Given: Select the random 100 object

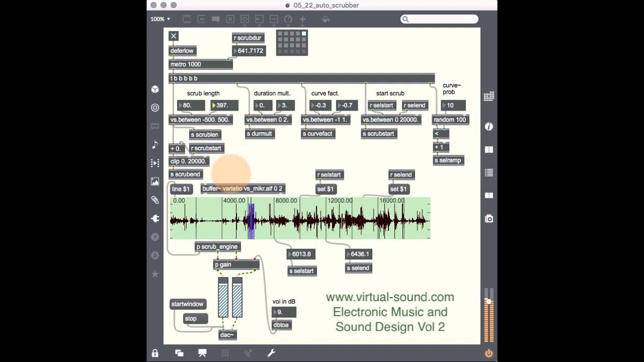Looking at the screenshot, I should 451,120.
